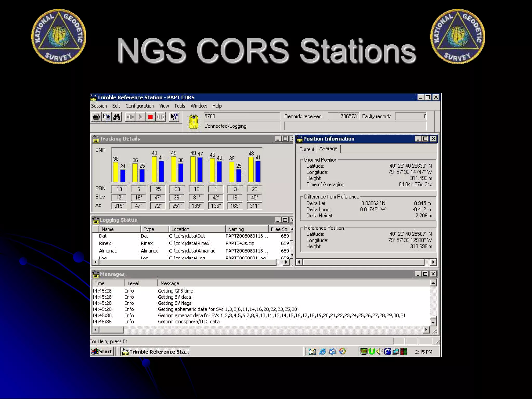The height and width of the screenshot is (399, 532).
Task: Click the Start logging play icon
Action: tap(140, 117)
